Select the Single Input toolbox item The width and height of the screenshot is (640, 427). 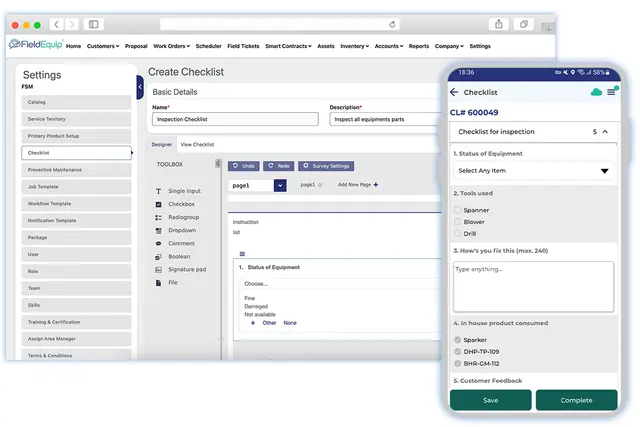pyautogui.click(x=179, y=191)
